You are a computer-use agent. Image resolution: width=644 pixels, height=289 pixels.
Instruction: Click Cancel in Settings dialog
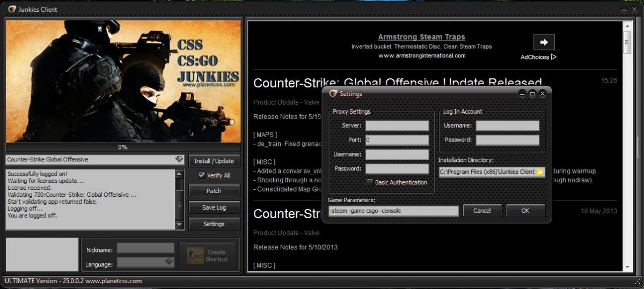click(x=482, y=211)
